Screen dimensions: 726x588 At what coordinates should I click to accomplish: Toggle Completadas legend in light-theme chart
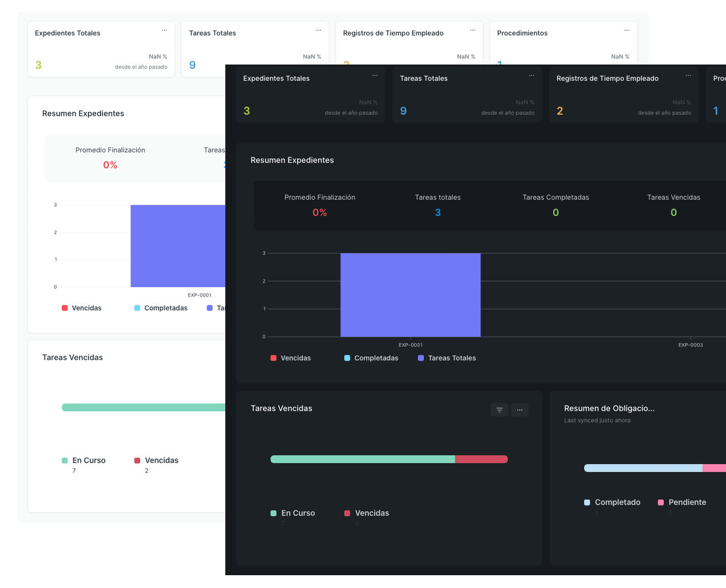point(161,308)
